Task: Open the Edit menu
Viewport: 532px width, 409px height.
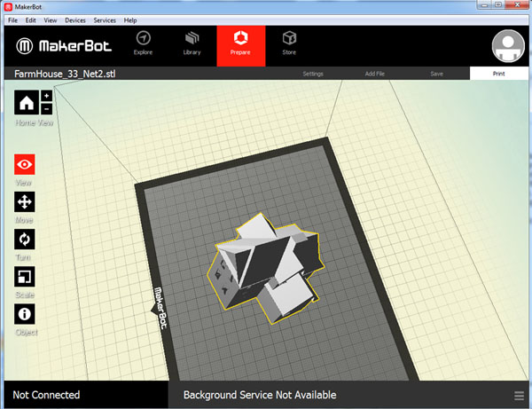Action: pyautogui.click(x=30, y=20)
